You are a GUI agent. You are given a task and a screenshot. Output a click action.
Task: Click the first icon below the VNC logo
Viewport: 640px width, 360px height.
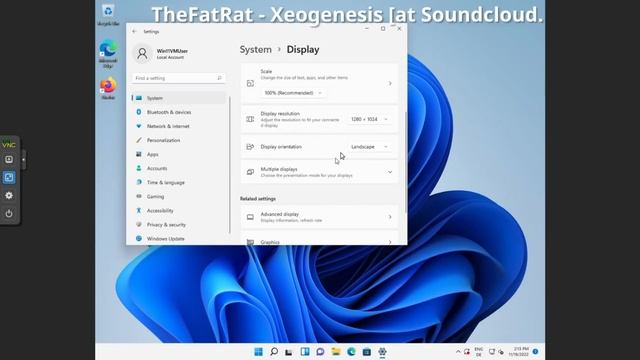coord(9,160)
